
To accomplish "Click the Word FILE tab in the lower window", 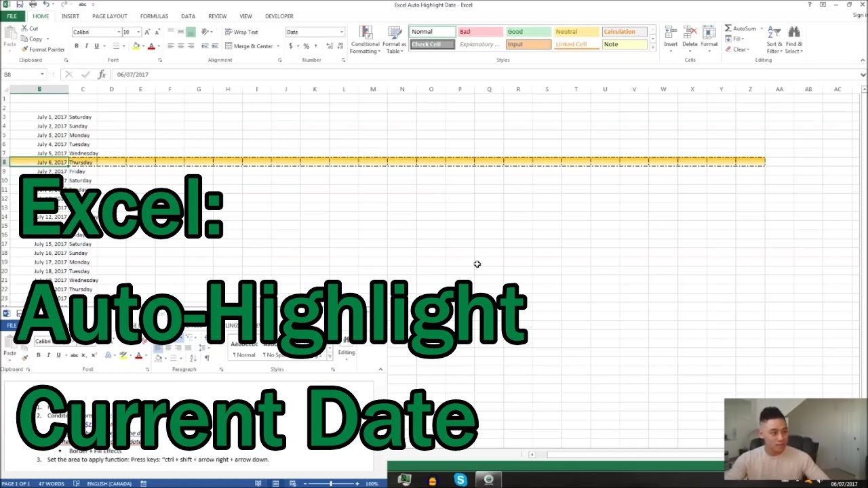I will coord(12,325).
